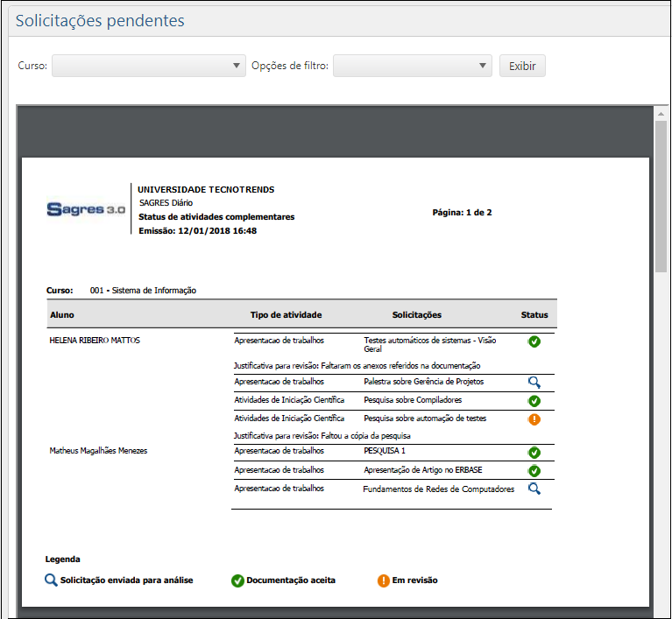Click the scrollbar up arrow
This screenshot has height=619, width=672.
point(661,114)
